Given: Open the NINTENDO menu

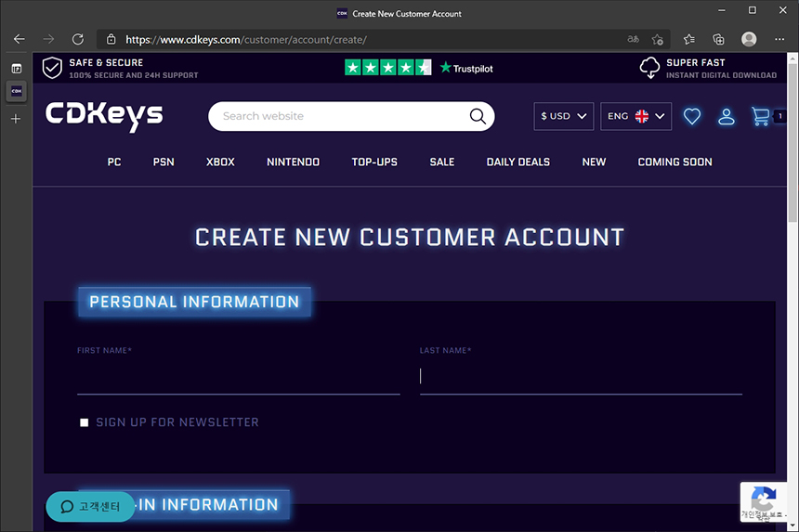Looking at the screenshot, I should pos(293,162).
